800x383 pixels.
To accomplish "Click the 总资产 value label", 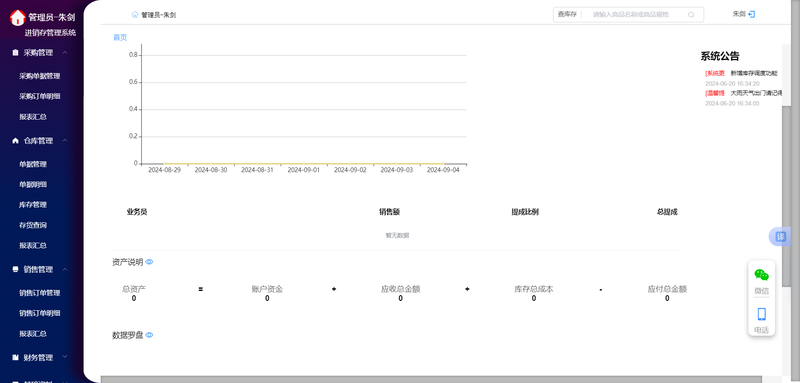I will [134, 289].
